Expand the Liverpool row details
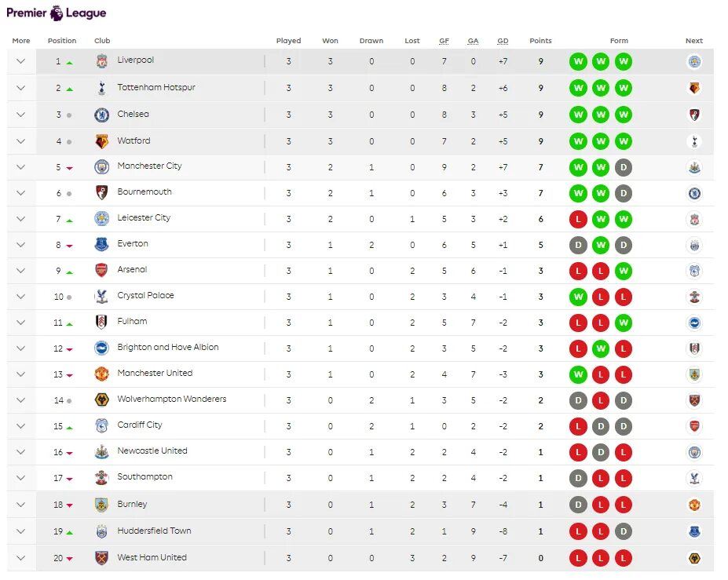The height and width of the screenshot is (580, 728). click(21, 61)
